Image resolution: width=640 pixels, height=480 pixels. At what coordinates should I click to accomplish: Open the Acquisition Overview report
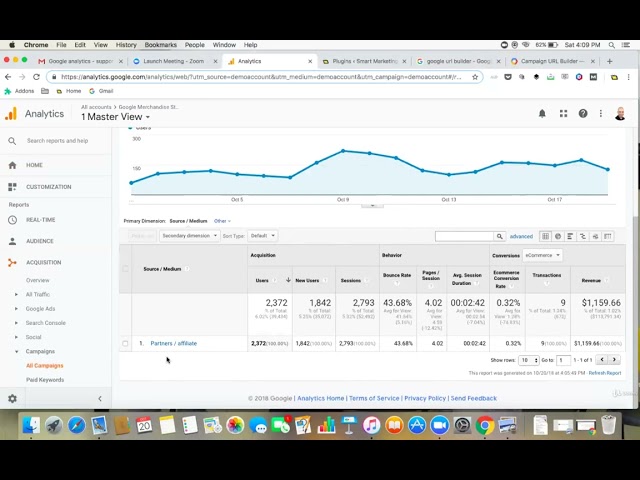[x=38, y=280]
